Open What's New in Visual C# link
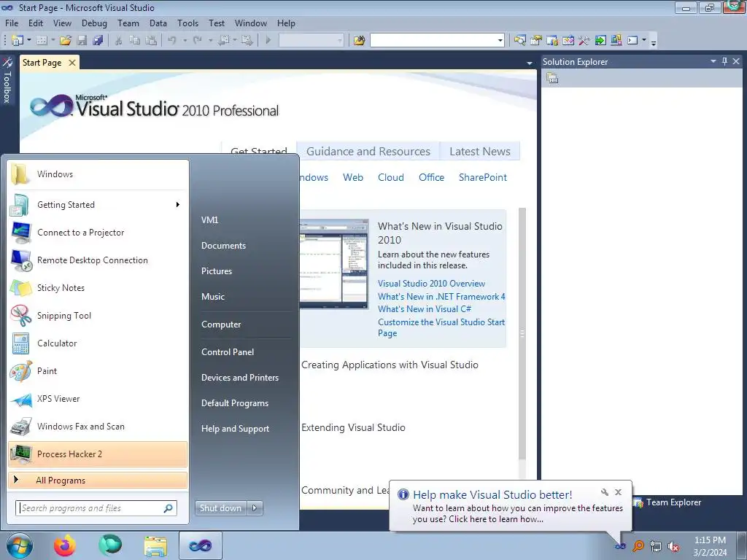 tap(425, 309)
